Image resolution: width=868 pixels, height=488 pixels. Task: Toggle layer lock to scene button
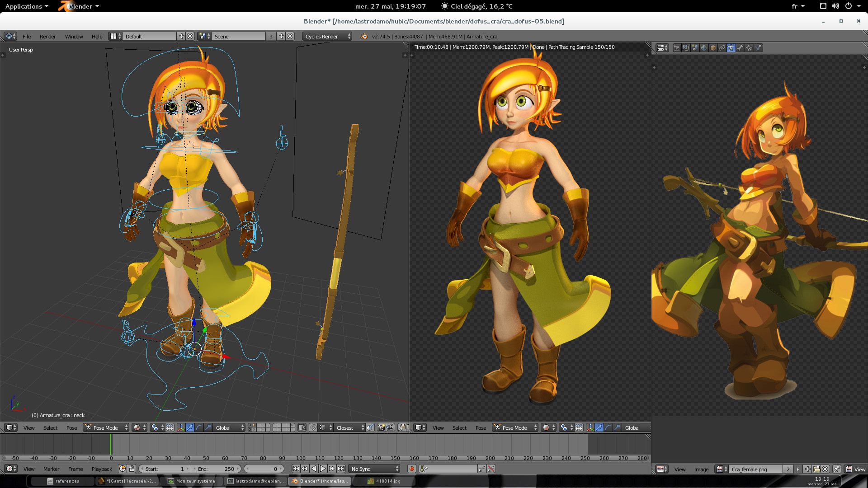click(302, 427)
